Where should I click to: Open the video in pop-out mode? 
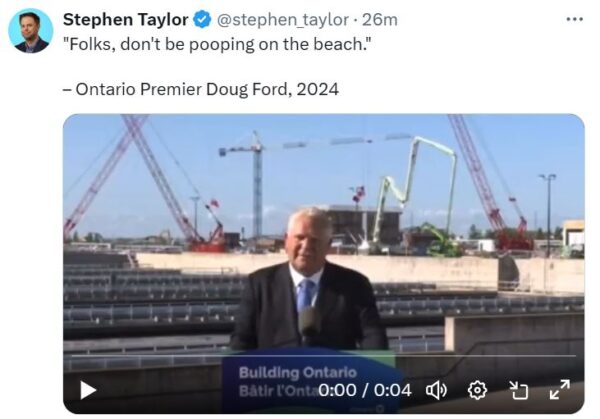(x=519, y=390)
